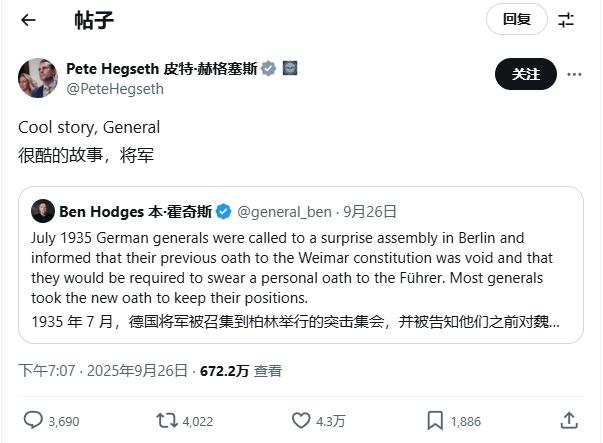603x443 pixels.
Task: Like the post with the heart icon
Action: (301, 421)
